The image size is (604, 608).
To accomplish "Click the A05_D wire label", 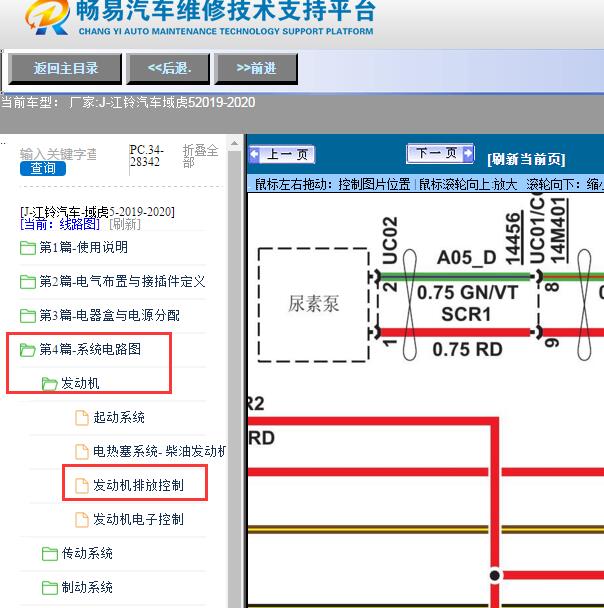I will pyautogui.click(x=466, y=258).
